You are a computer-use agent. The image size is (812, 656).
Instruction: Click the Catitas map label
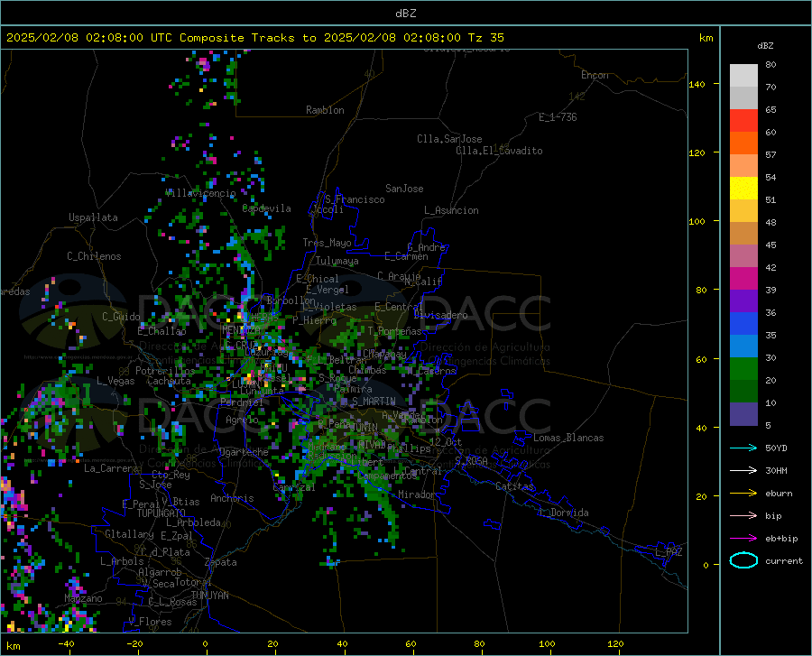click(515, 486)
